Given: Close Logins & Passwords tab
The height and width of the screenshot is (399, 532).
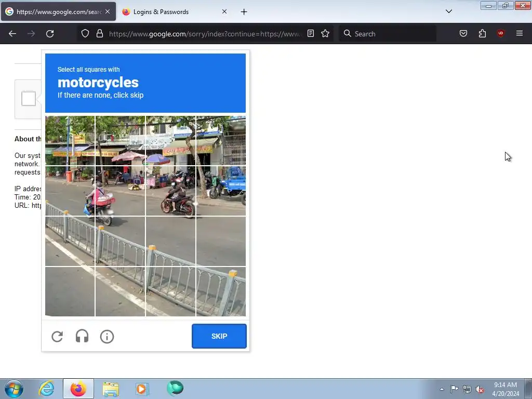Looking at the screenshot, I should click(224, 11).
